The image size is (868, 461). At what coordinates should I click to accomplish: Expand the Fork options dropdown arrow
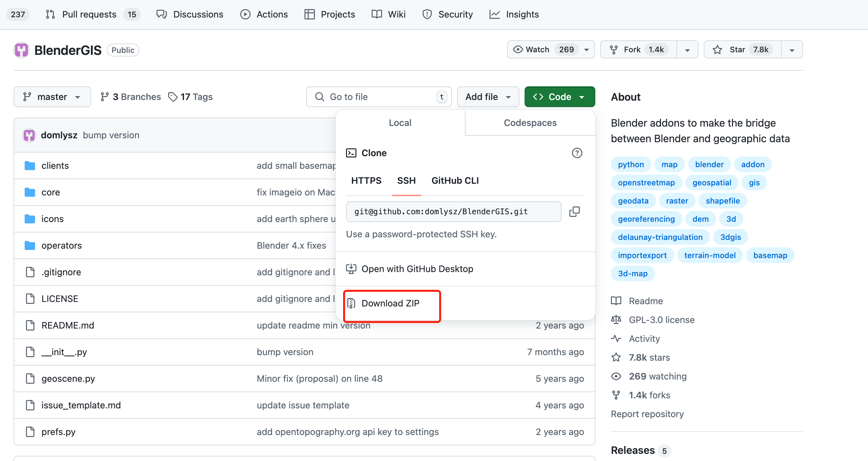click(x=688, y=50)
